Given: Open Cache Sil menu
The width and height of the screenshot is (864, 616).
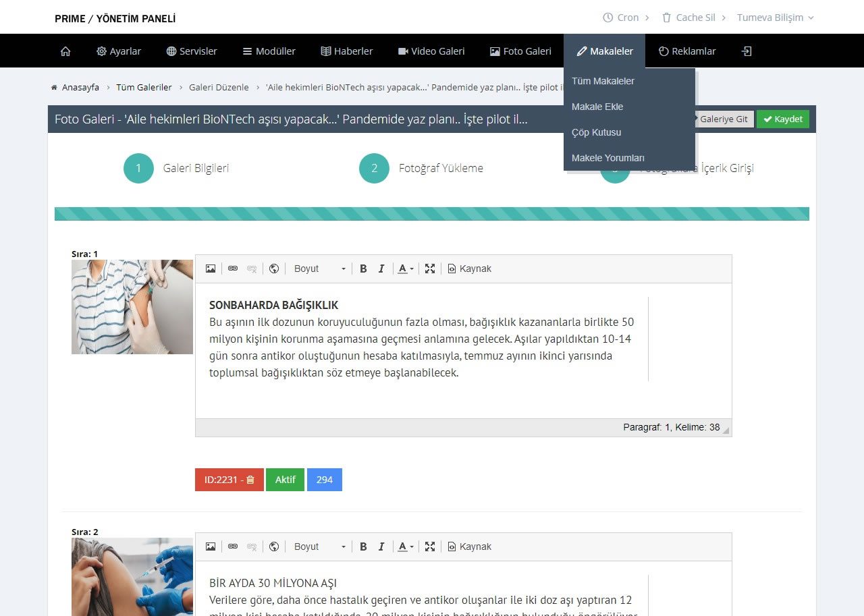Looking at the screenshot, I should [x=694, y=18].
